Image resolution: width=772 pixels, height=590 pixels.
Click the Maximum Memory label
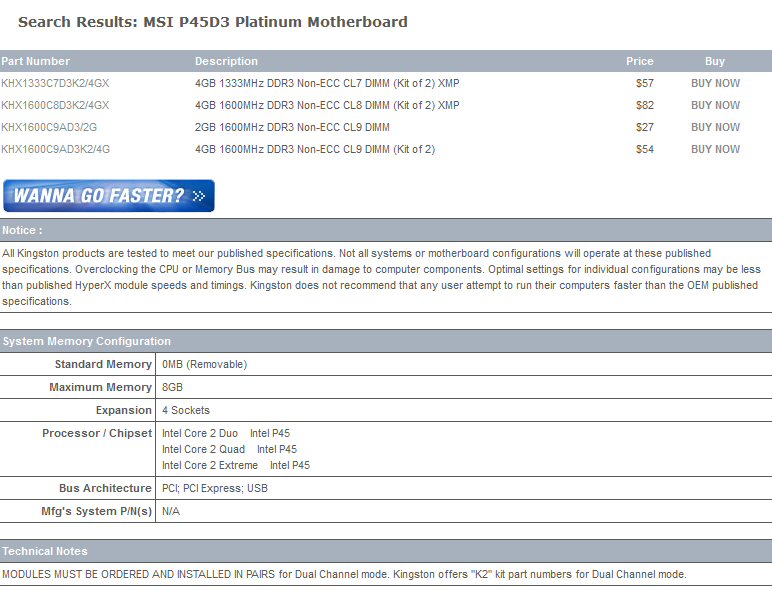pos(100,387)
